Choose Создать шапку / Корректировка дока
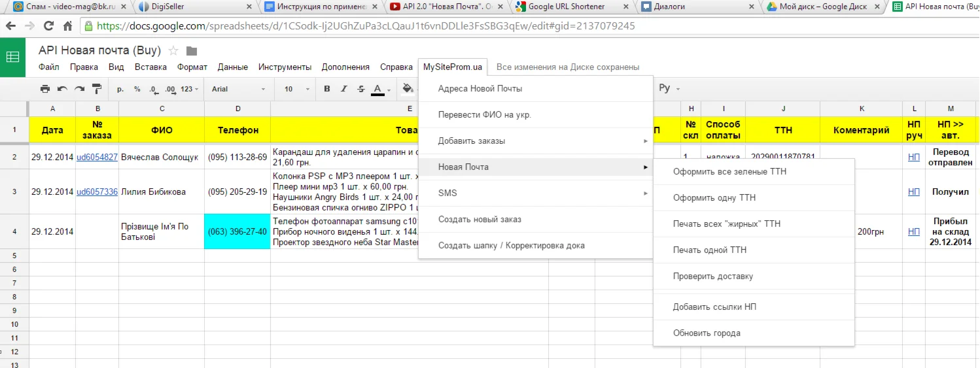 point(535,246)
